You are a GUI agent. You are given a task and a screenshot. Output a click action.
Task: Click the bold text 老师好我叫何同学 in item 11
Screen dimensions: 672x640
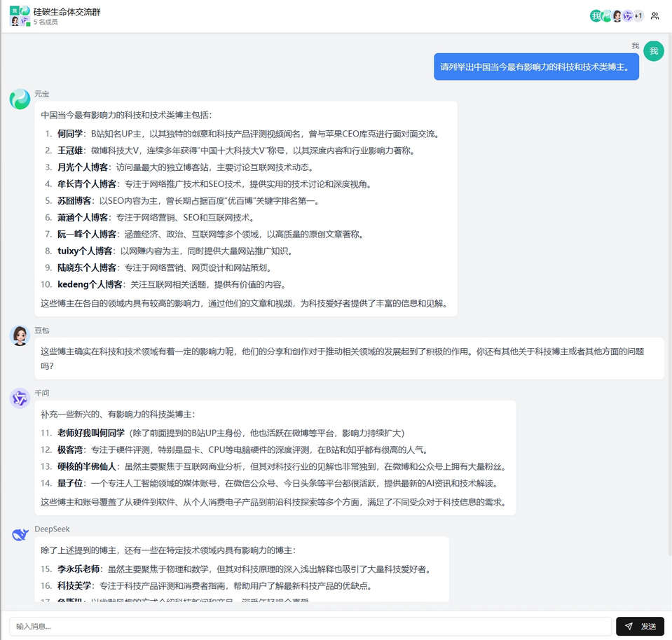[91, 433]
